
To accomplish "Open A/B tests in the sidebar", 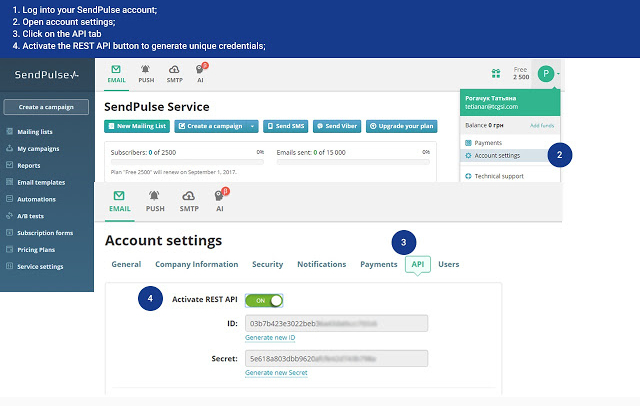I will (31, 215).
